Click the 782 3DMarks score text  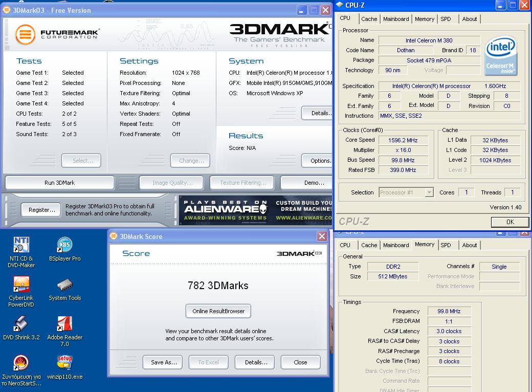click(218, 286)
